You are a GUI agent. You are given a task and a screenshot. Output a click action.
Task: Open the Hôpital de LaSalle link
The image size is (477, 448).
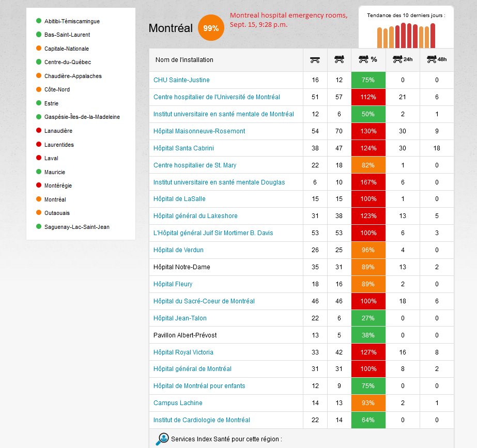point(179,199)
